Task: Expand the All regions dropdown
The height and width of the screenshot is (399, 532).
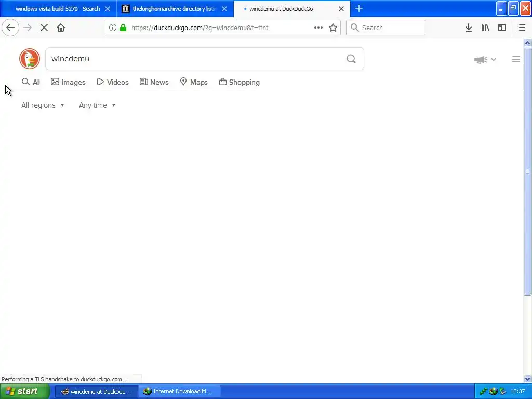Action: pos(43,105)
